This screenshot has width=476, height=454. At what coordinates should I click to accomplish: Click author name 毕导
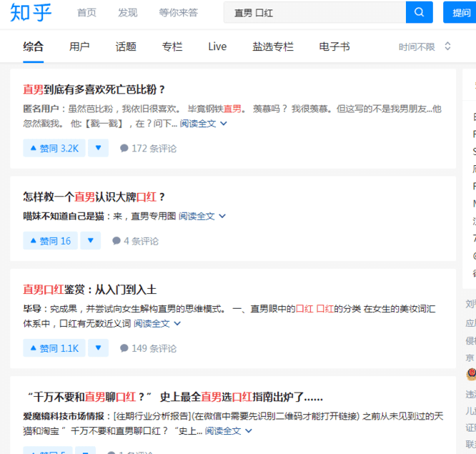32,309
